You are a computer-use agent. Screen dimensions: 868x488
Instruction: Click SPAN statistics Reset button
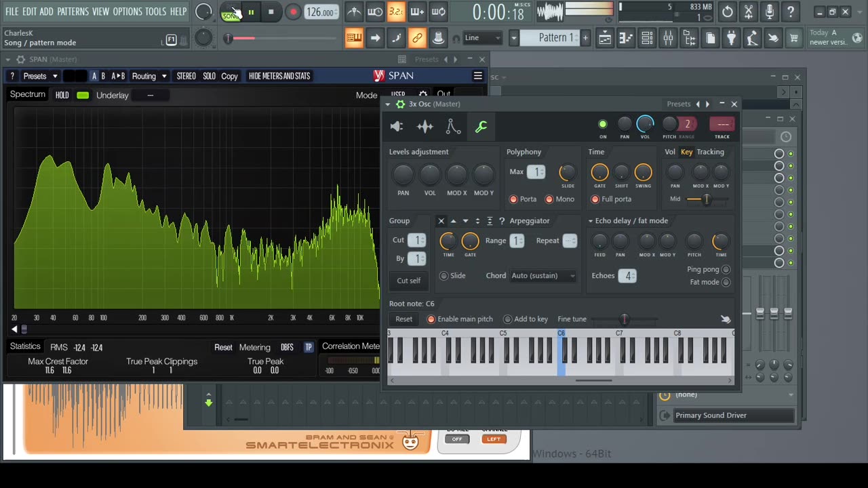tap(223, 348)
